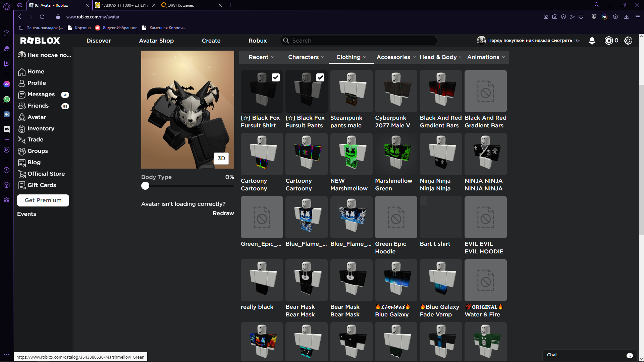644x362 pixels.
Task: Open the Home sidebar icon
Action: (x=22, y=72)
